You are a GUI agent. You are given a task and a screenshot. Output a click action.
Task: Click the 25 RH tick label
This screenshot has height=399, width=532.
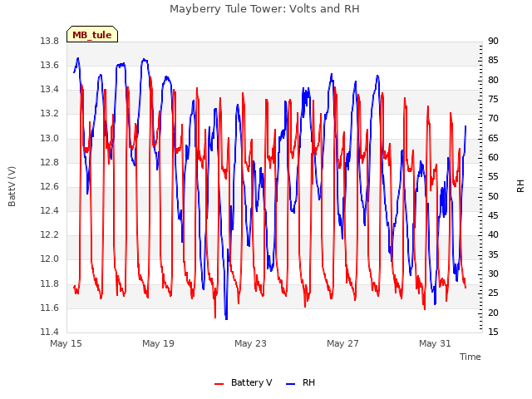pos(493,293)
